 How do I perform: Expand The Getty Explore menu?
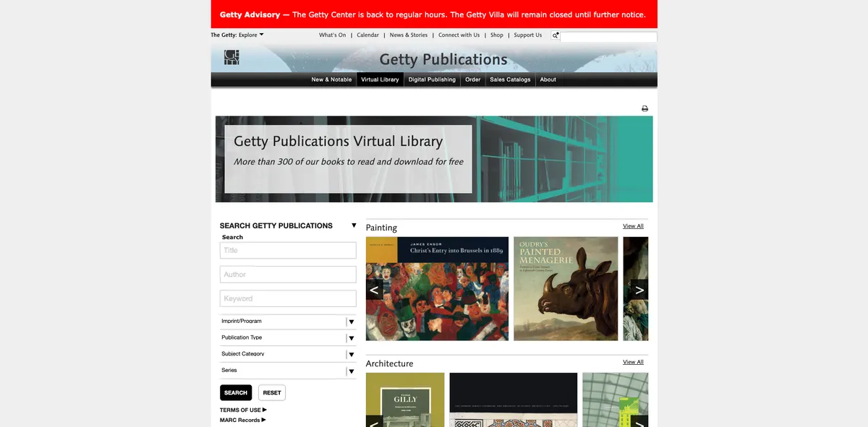[x=237, y=35]
